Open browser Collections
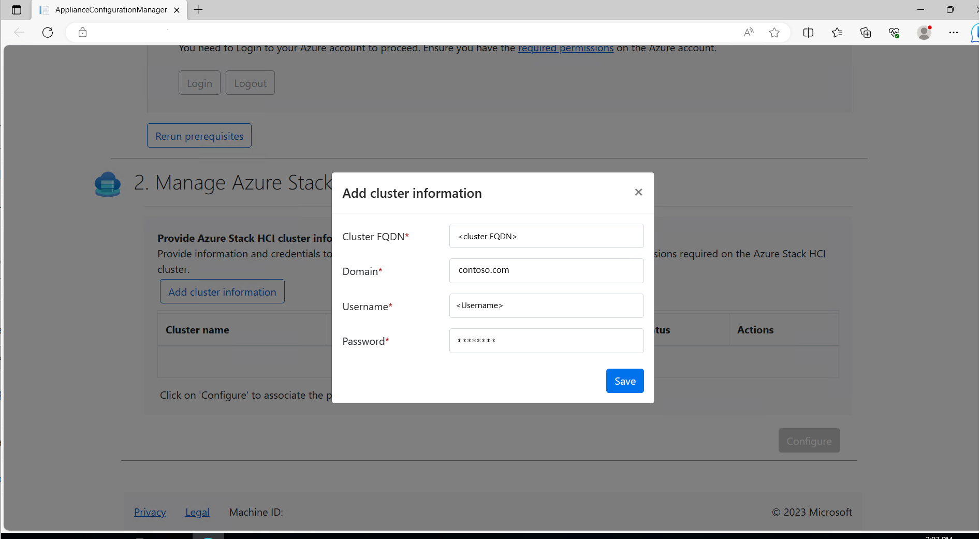980x539 pixels. click(x=866, y=33)
